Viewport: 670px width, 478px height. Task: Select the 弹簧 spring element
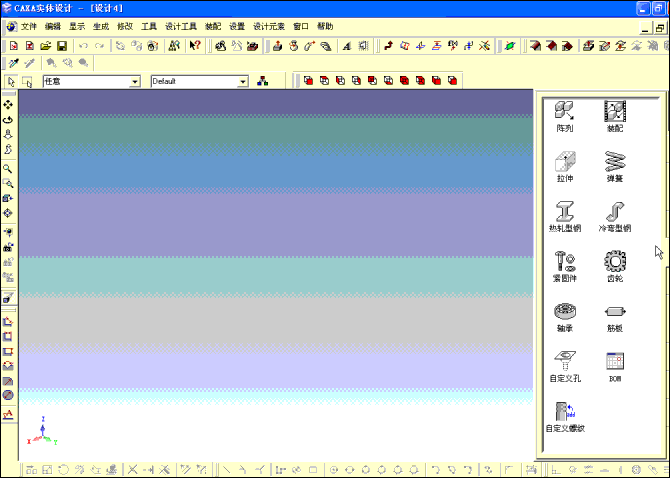(x=615, y=166)
